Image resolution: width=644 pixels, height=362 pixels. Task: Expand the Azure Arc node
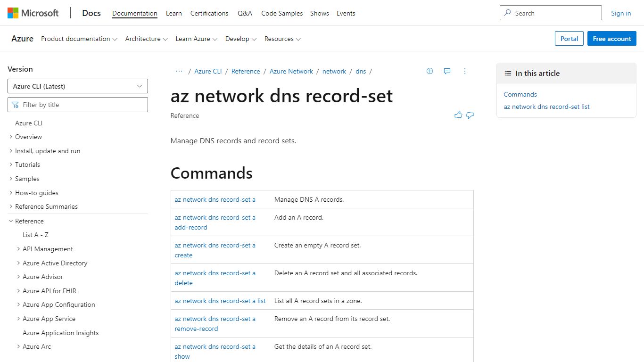point(18,346)
